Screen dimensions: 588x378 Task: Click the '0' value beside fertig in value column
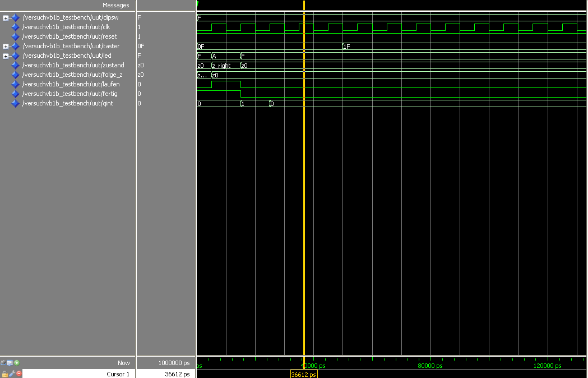coord(139,94)
